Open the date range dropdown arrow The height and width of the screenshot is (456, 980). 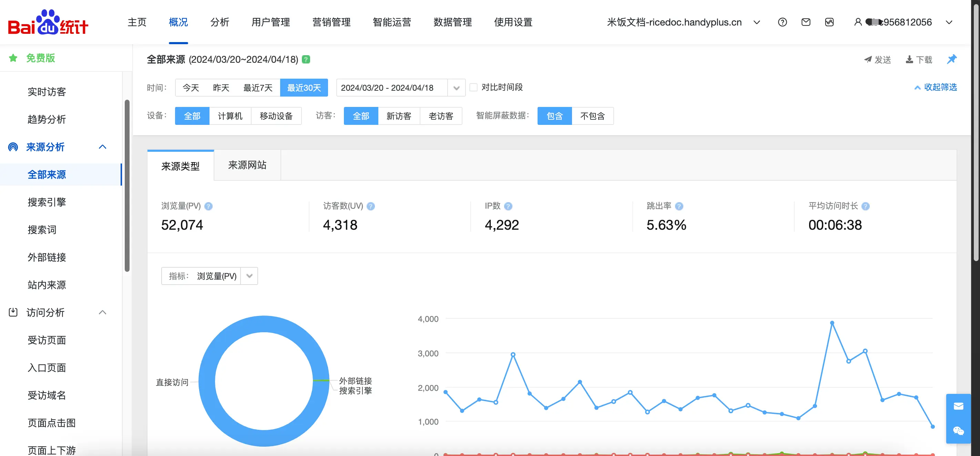click(x=456, y=88)
